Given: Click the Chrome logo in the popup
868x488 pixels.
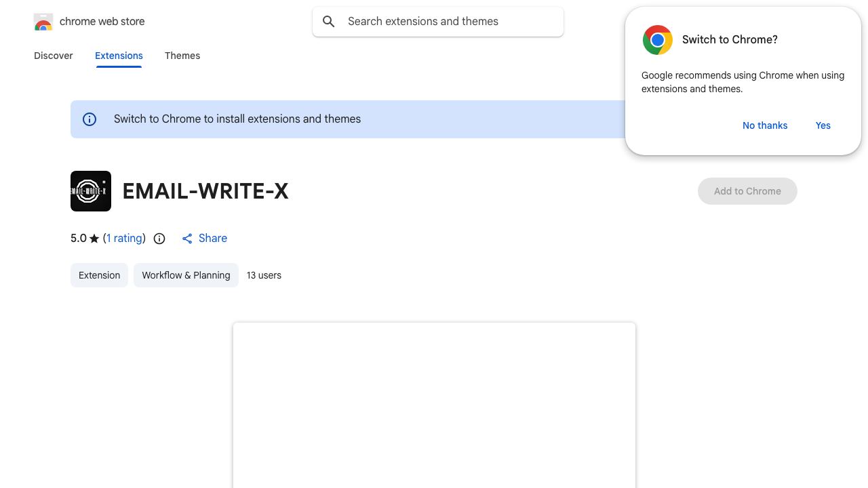Looking at the screenshot, I should click(658, 40).
